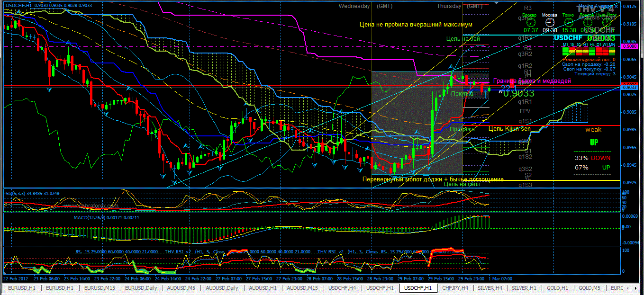
Task: Click the FPV pivot level label
Action: [x=525, y=111]
